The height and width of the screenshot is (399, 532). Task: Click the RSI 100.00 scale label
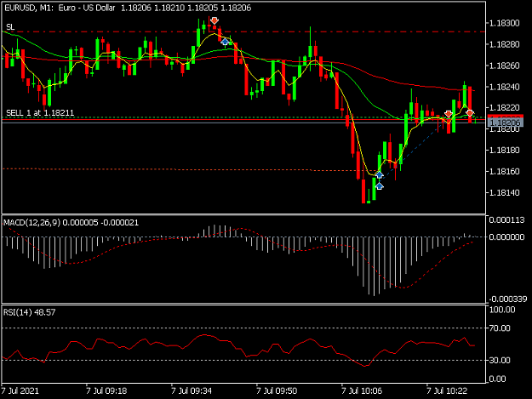tap(502, 310)
